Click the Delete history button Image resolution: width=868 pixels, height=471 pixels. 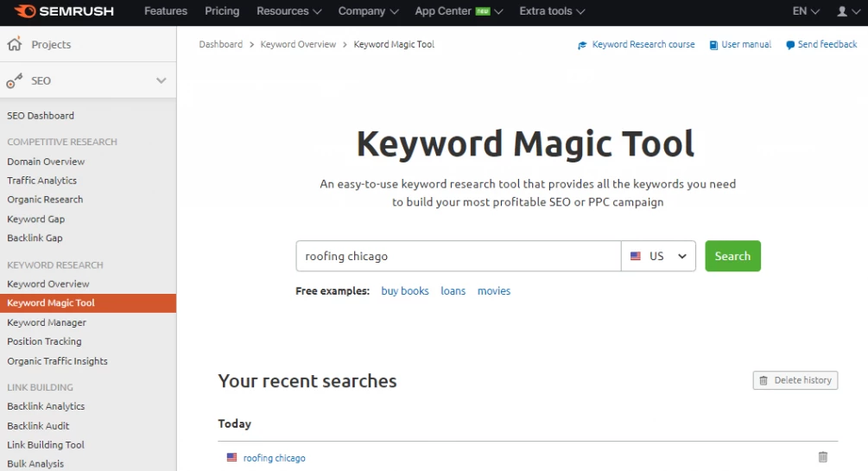click(795, 380)
